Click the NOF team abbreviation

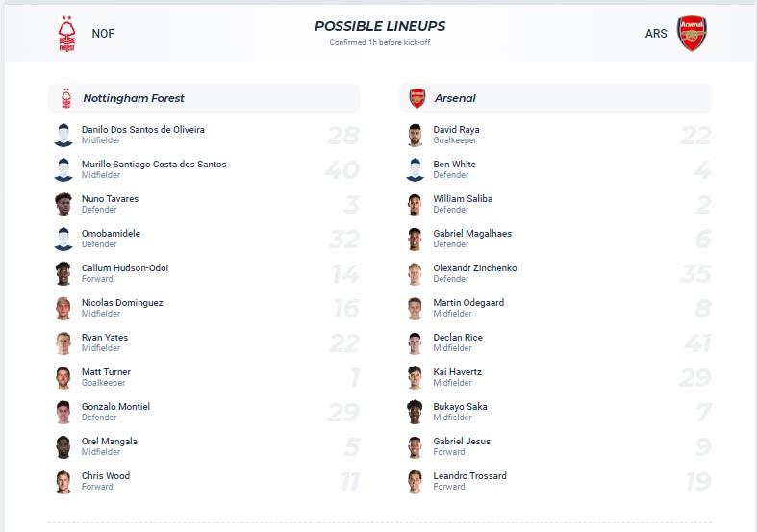pyautogui.click(x=103, y=34)
